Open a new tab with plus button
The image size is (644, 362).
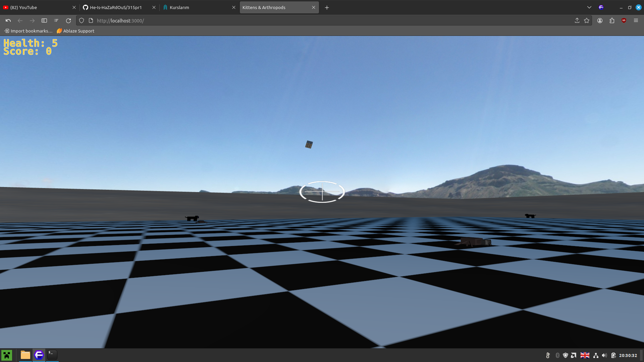click(x=327, y=7)
